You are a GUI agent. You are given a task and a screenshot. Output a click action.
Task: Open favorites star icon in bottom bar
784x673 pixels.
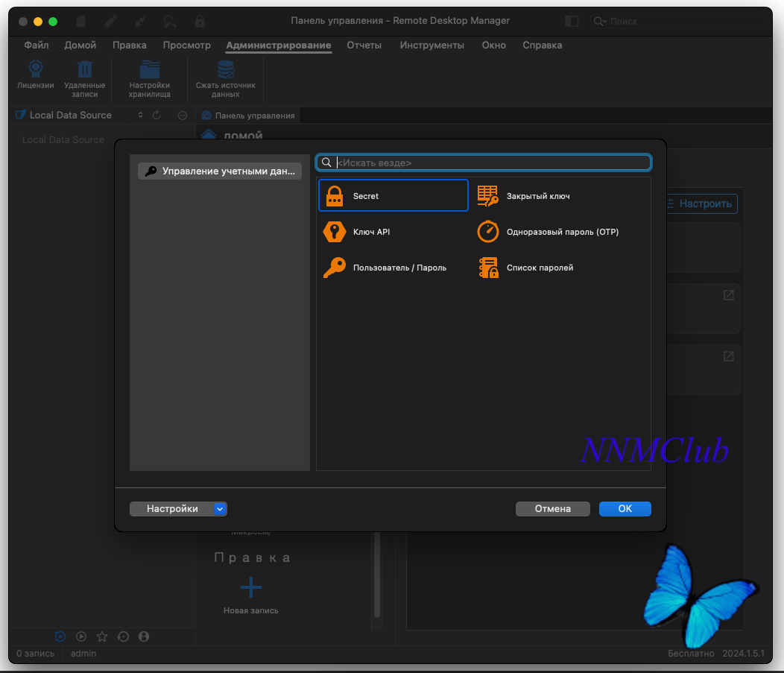click(102, 636)
